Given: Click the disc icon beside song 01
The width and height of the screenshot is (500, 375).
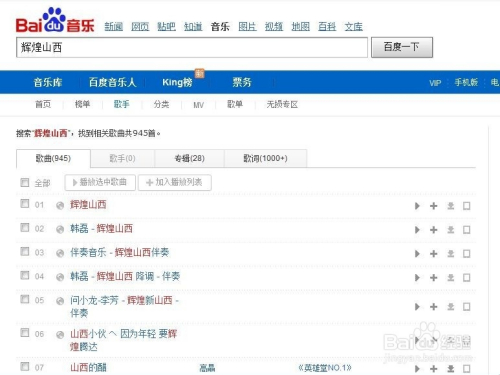Looking at the screenshot, I should [60, 206].
